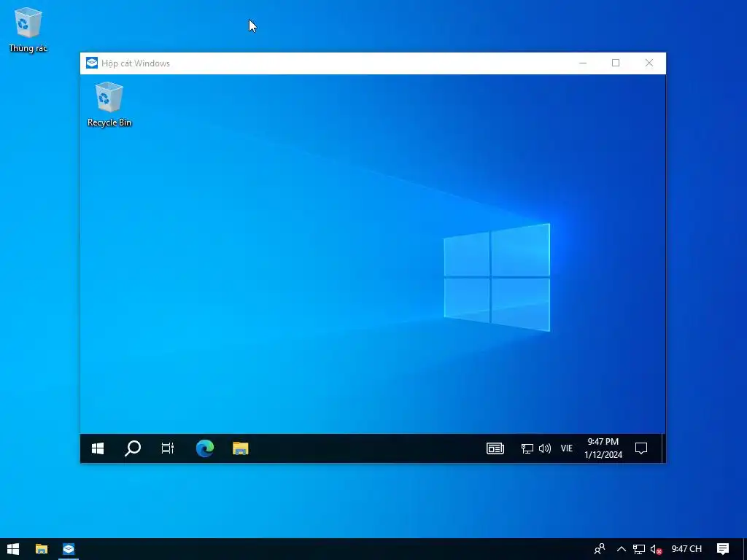Viewport: 747px width, 560px height.
Task: Click the host network tray icon
Action: [639, 549]
